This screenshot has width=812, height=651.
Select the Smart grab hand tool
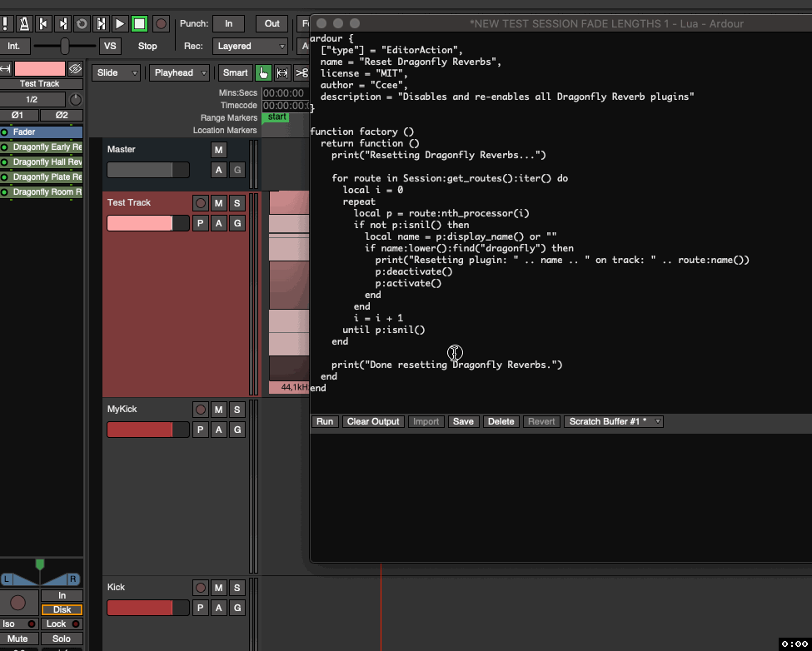point(263,73)
